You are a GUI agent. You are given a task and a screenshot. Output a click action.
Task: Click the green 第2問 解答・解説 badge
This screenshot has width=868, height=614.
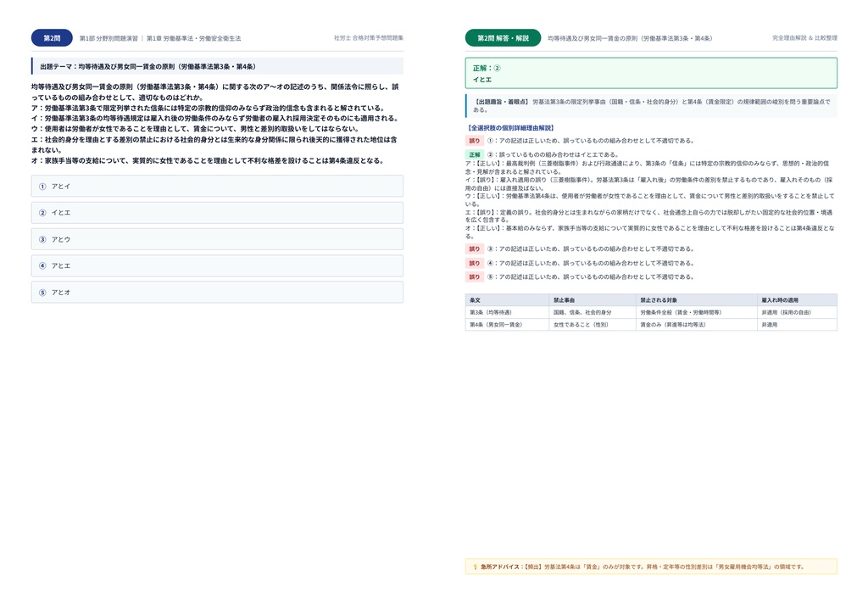tap(503, 37)
